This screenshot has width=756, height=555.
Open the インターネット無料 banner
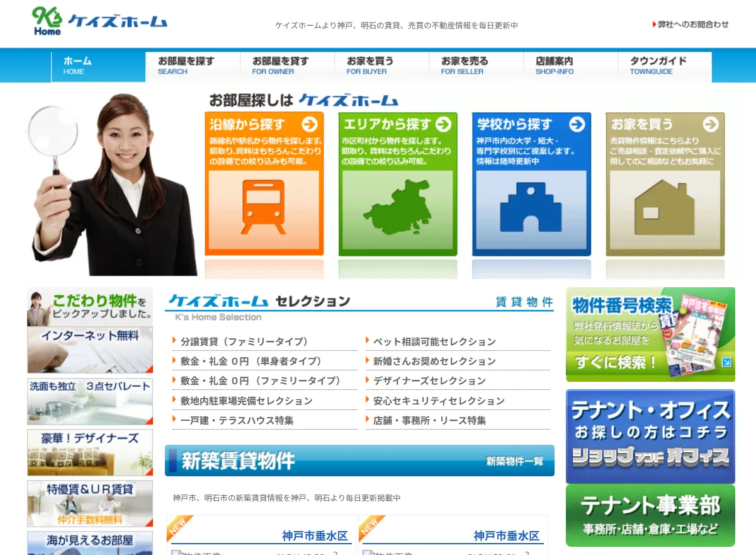(x=90, y=350)
